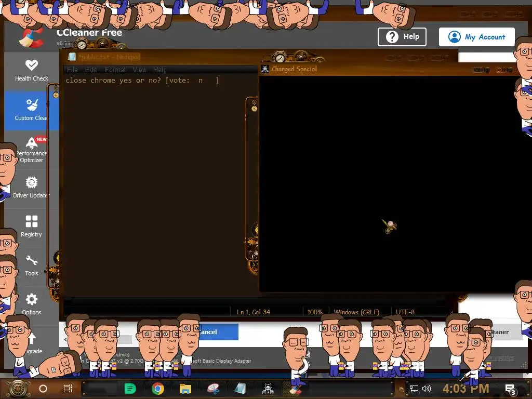
Task: Click the 'Windows (CRLF)' status entry
Action: pyautogui.click(x=356, y=312)
